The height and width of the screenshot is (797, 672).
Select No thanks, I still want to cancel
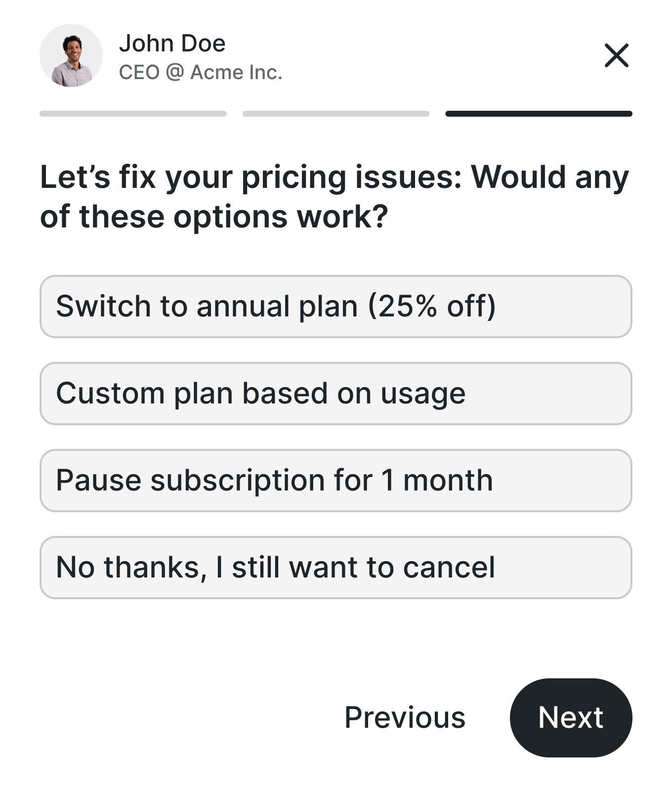point(336,568)
